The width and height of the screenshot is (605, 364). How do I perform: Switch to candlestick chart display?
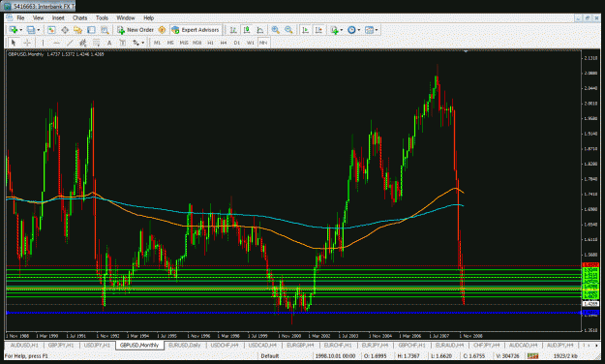click(247, 30)
